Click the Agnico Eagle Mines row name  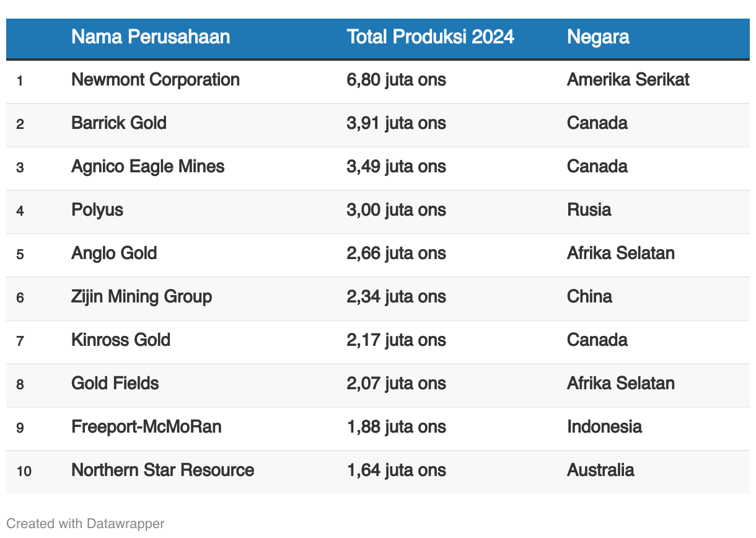(x=148, y=167)
